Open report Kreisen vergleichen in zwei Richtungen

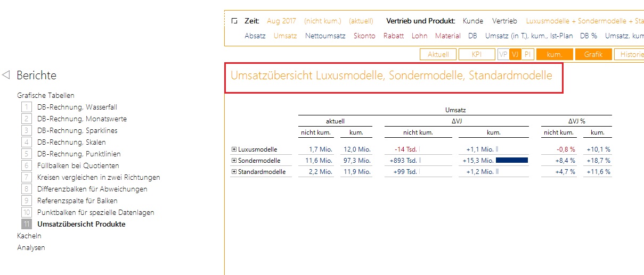pos(99,178)
